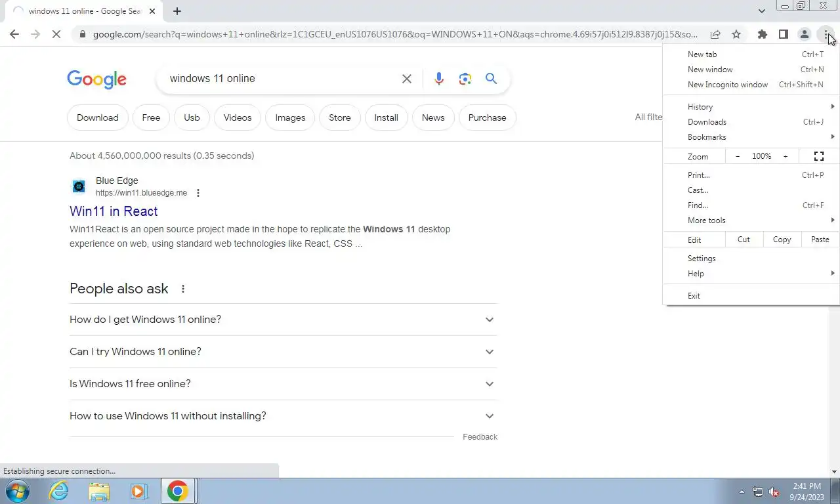This screenshot has width=840, height=504.
Task: Open the Bookmarks submenu
Action: pyautogui.click(x=751, y=137)
